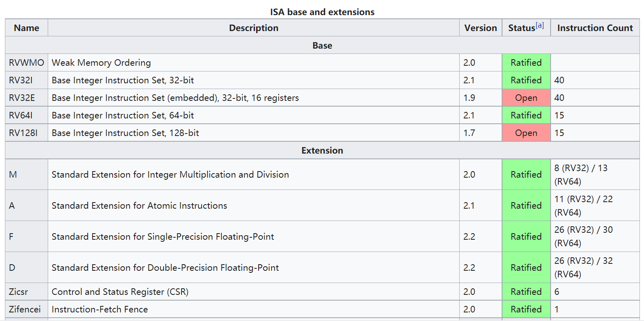
Task: Click the Base section header row
Action: pos(322,46)
